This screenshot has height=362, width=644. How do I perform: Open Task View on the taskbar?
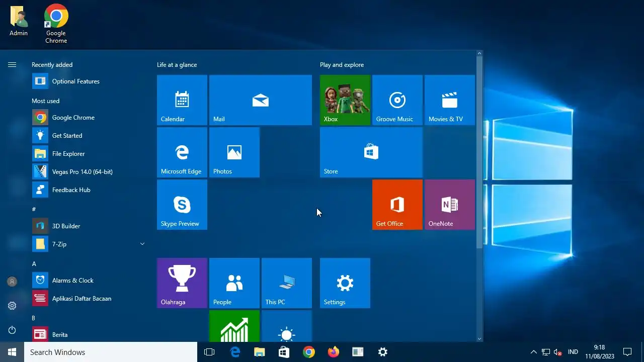(209, 352)
